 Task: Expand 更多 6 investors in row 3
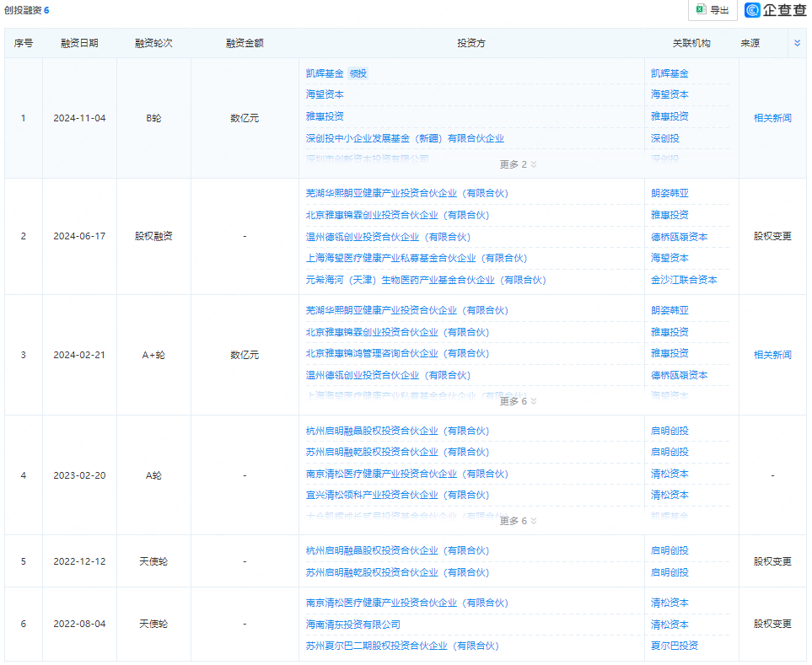(518, 401)
